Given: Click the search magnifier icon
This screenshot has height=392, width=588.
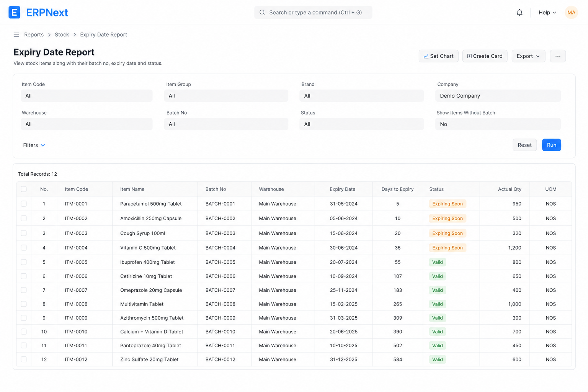Looking at the screenshot, I should pos(262,13).
